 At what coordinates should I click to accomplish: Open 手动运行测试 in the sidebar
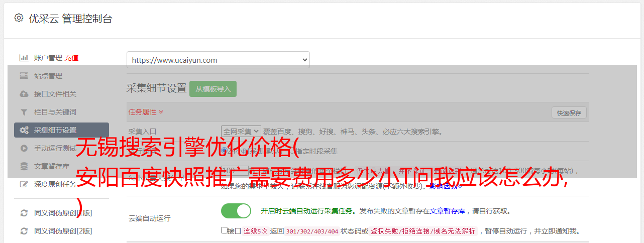tap(55, 148)
